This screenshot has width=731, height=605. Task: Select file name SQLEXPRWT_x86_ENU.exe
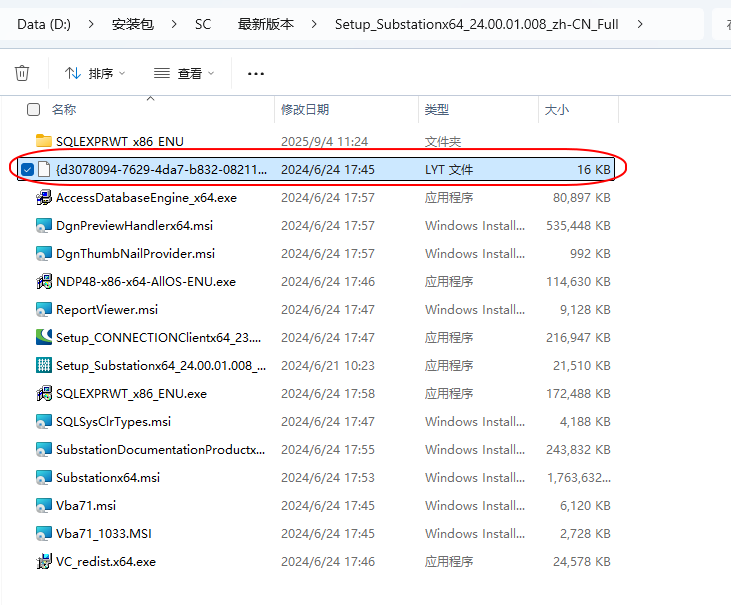point(131,393)
